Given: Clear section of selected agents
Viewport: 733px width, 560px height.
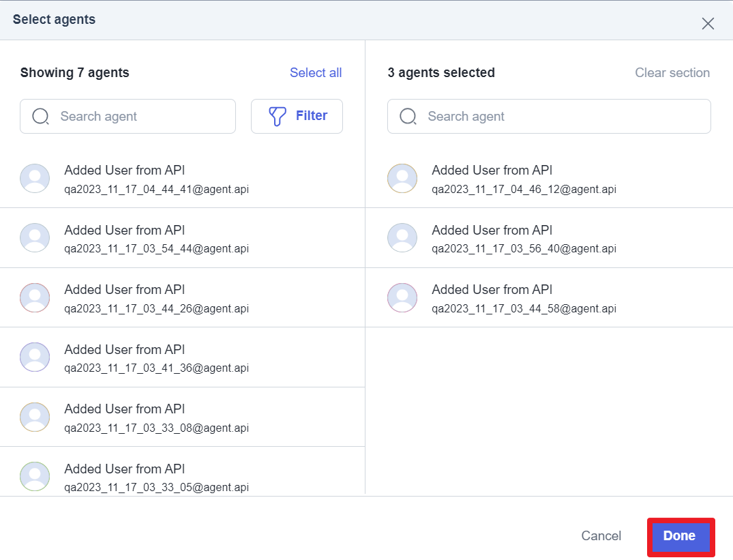Looking at the screenshot, I should point(672,72).
